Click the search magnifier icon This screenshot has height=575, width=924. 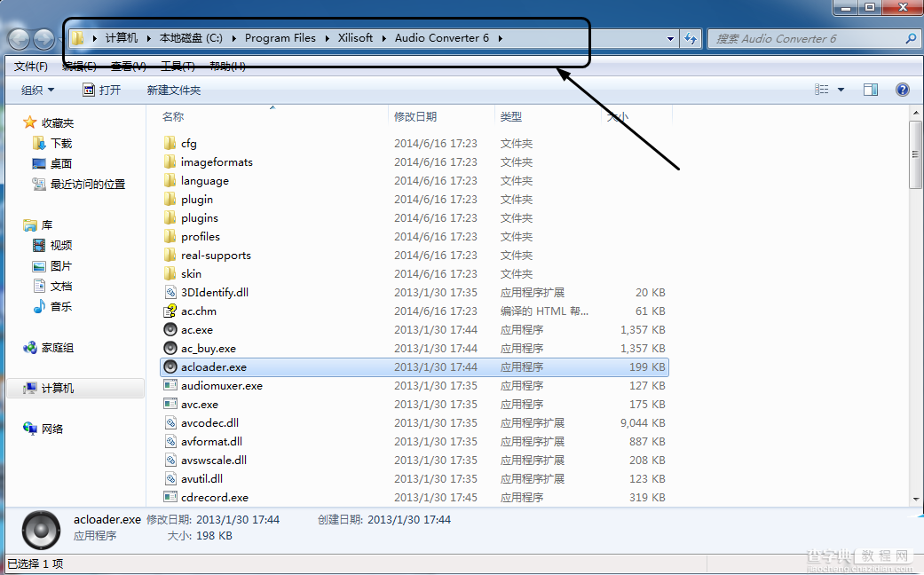tap(911, 39)
